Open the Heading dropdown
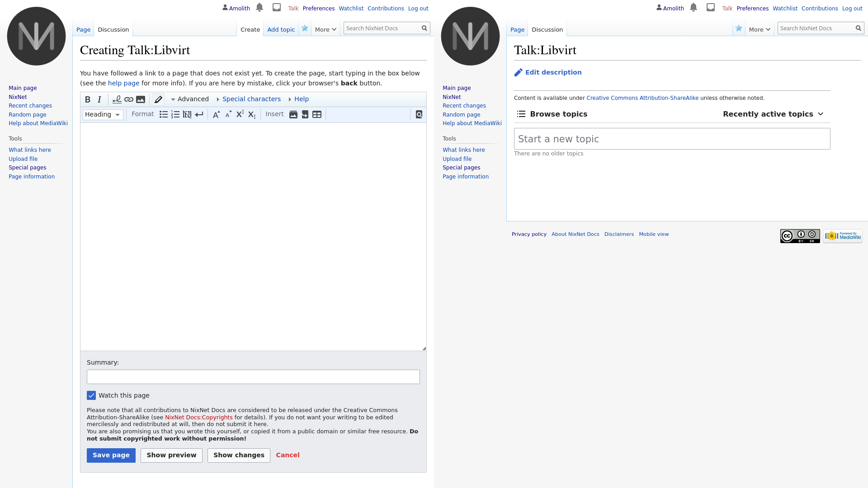The width and height of the screenshot is (868, 488). click(x=103, y=115)
